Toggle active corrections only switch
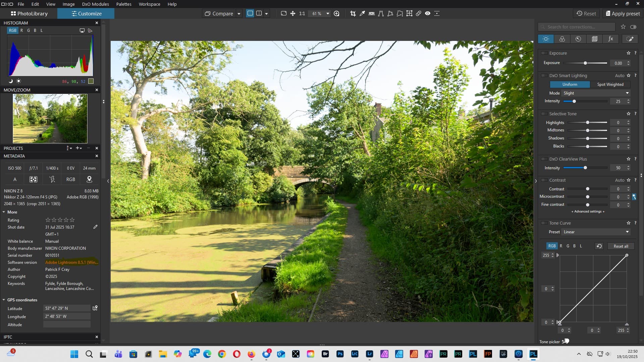 point(633,27)
